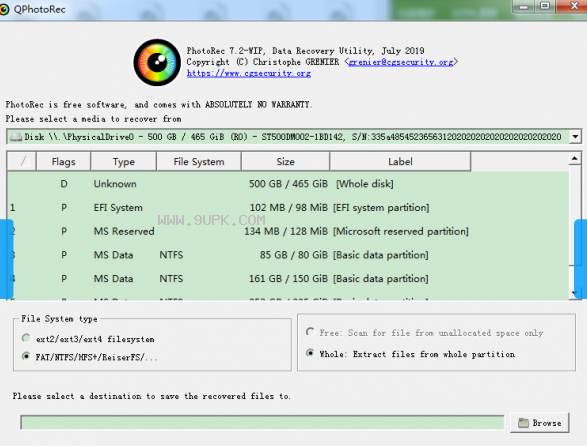Select the Unknown Whole disk row

(x=288, y=184)
